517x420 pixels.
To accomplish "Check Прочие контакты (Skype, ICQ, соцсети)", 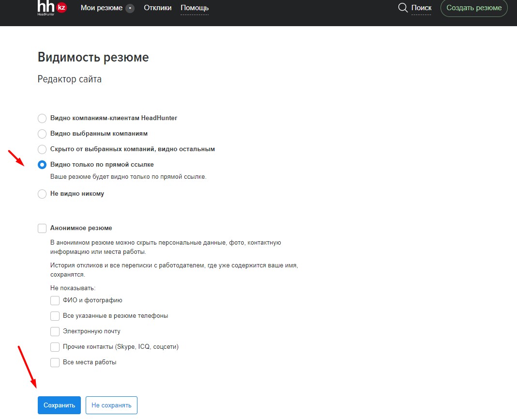I will [x=55, y=347].
